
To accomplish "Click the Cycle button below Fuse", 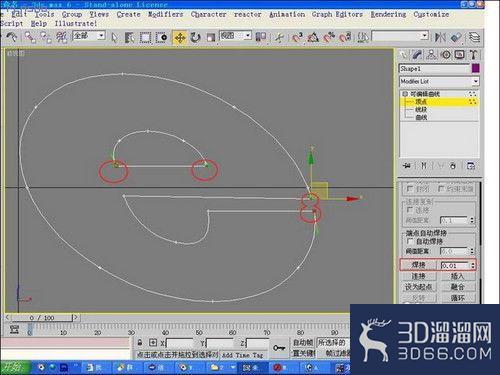I will click(x=457, y=298).
